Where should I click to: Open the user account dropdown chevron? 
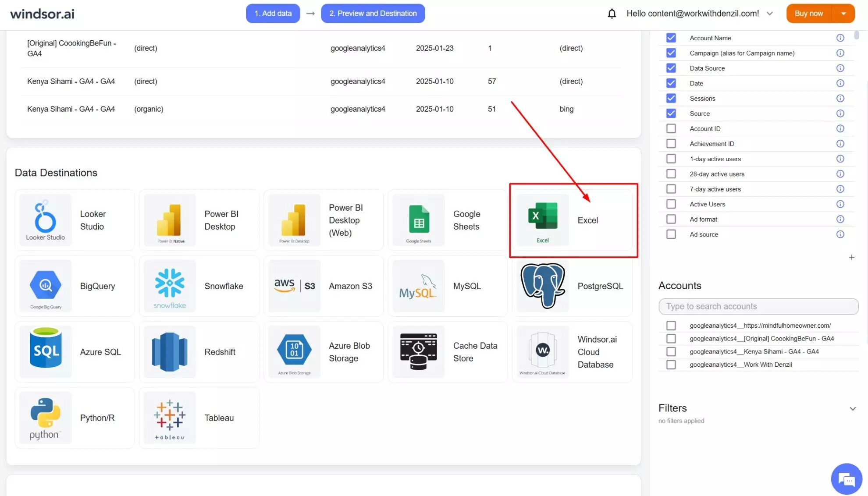769,14
